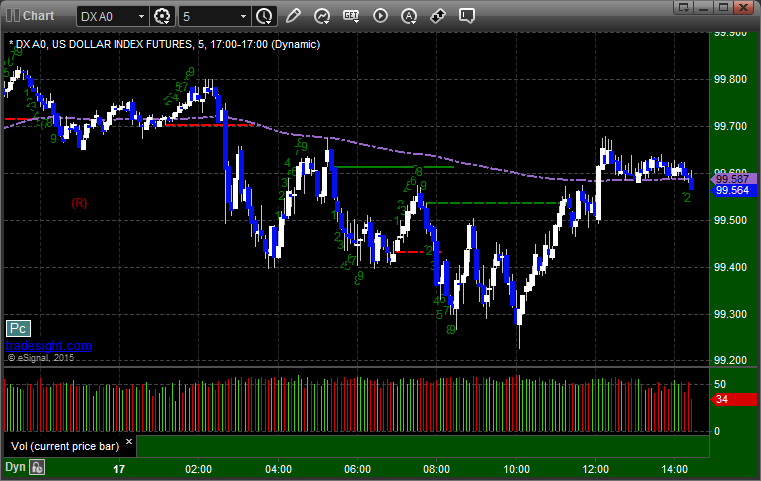
Task: Toggle the lock icon beside Dyn
Action: (x=37, y=467)
